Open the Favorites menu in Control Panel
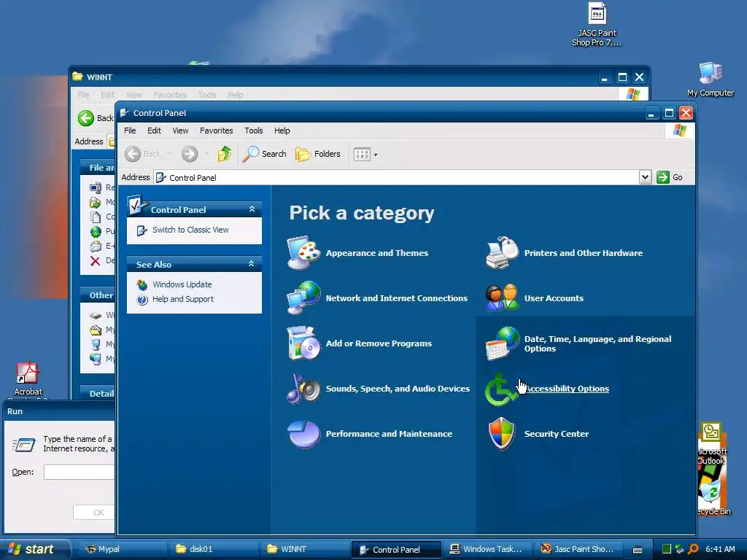This screenshot has height=560, width=747. click(216, 131)
